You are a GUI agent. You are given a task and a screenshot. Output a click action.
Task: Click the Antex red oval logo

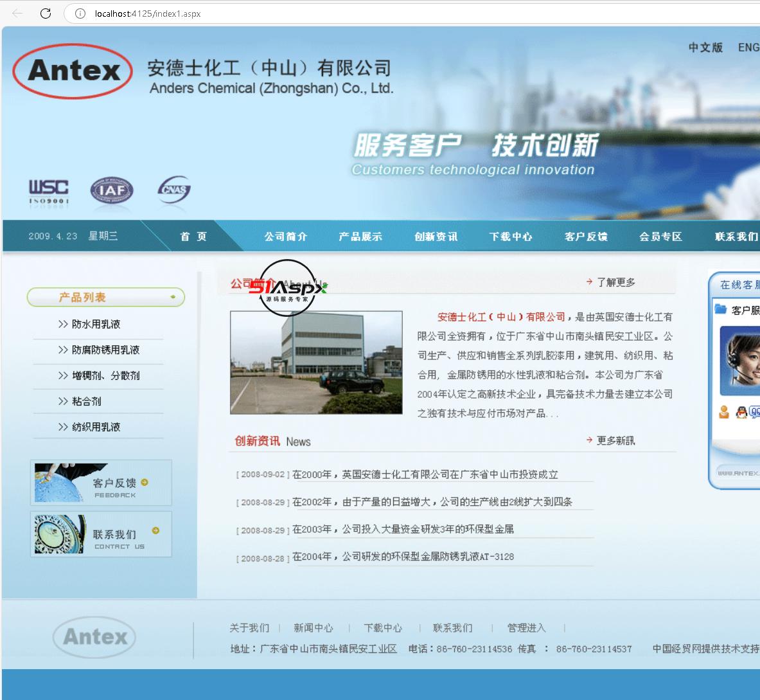(x=73, y=71)
